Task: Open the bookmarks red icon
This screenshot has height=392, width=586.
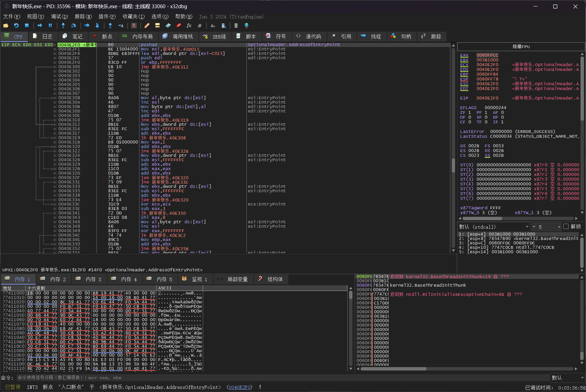Action: tap(179, 26)
